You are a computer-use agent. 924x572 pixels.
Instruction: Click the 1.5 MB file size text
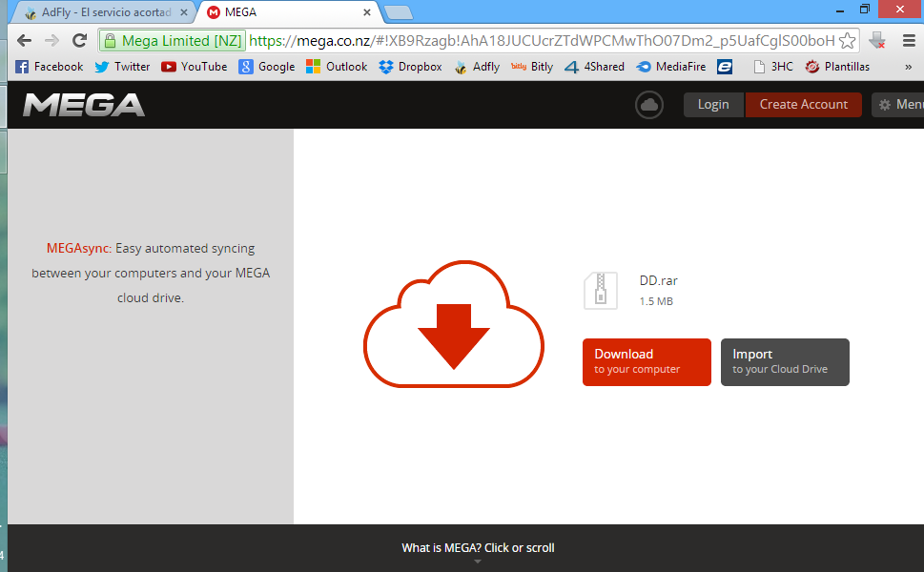[656, 301]
